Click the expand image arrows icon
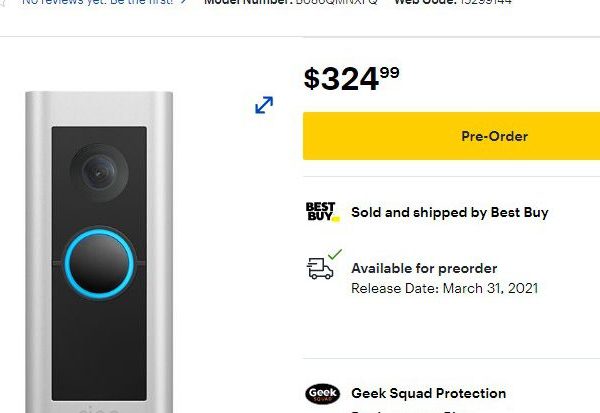Viewport: 600px width, 413px height. click(264, 105)
